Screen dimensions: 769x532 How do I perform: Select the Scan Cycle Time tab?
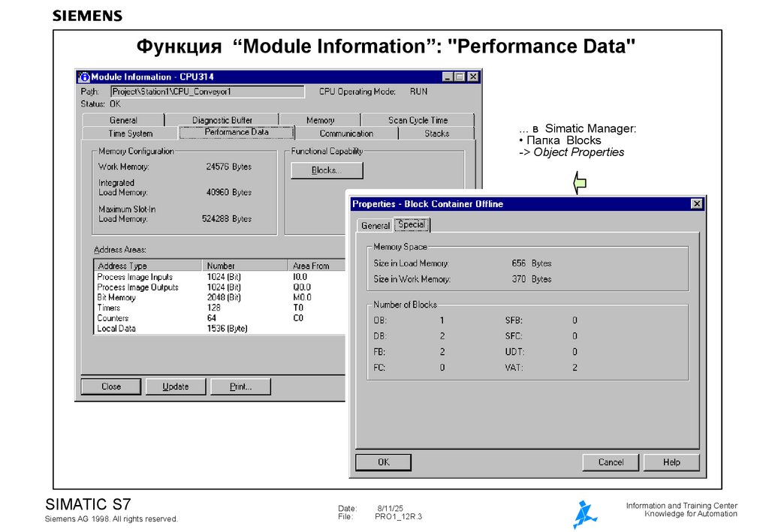(x=418, y=119)
